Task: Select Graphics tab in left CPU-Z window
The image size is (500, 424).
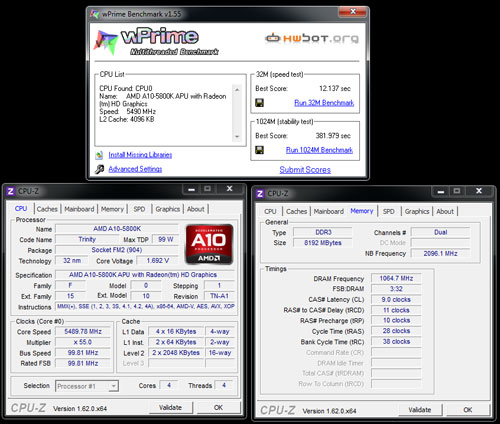Action: pyautogui.click(x=168, y=209)
